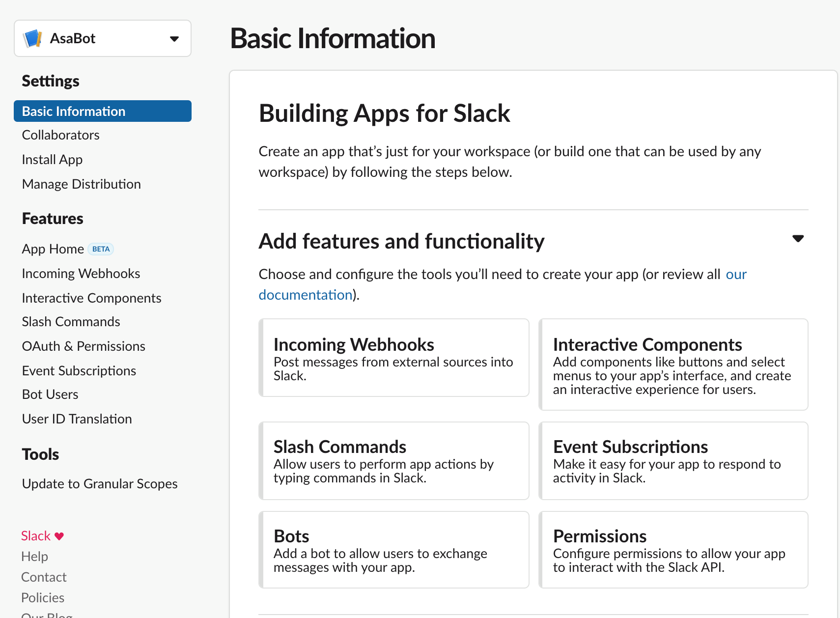Open the AsaBot app selector dropdown

[x=174, y=39]
